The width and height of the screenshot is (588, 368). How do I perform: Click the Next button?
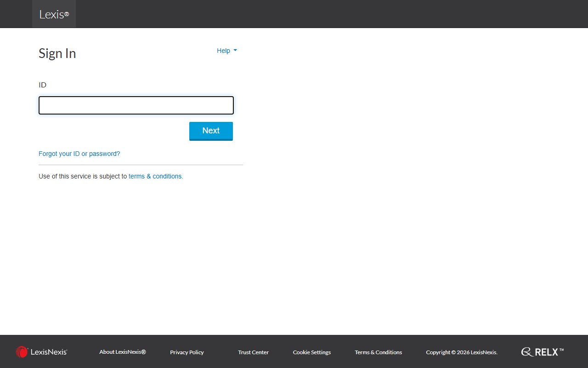(211, 131)
